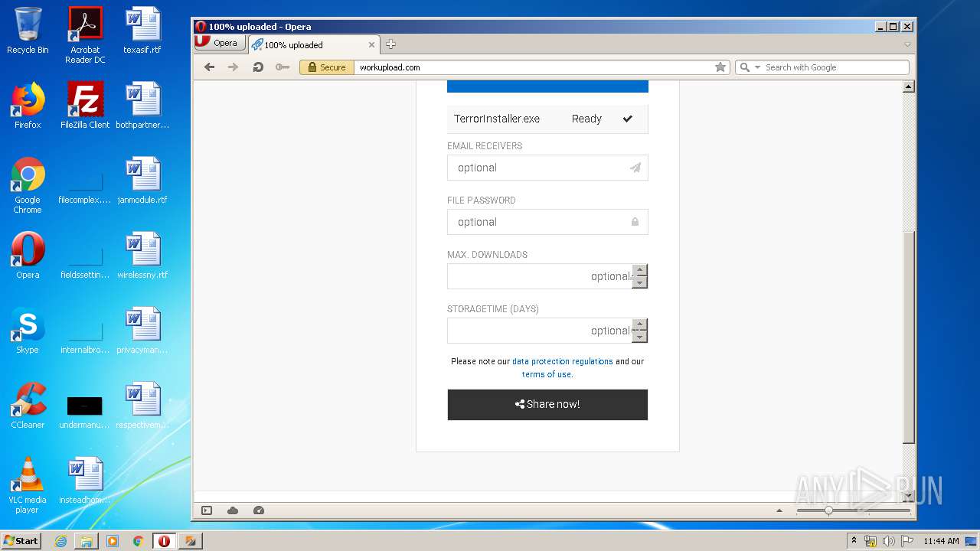Click the Share now! button
980x551 pixels.
coord(547,405)
